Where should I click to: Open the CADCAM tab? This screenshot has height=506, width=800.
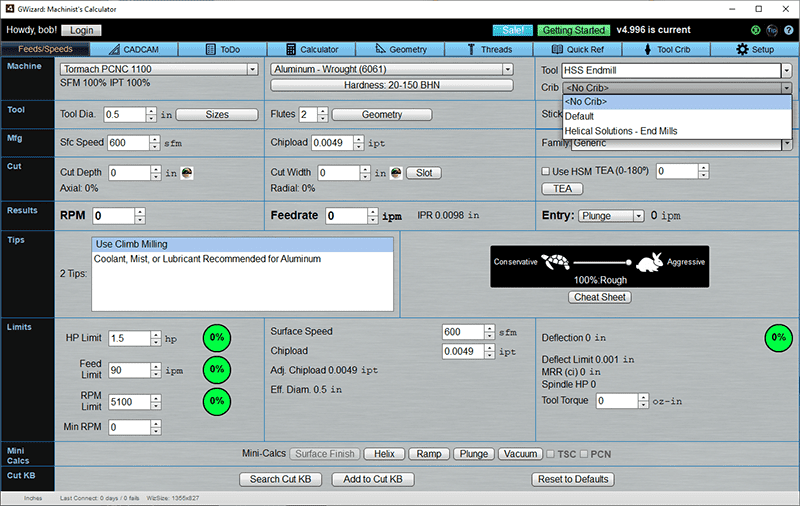coord(134,49)
